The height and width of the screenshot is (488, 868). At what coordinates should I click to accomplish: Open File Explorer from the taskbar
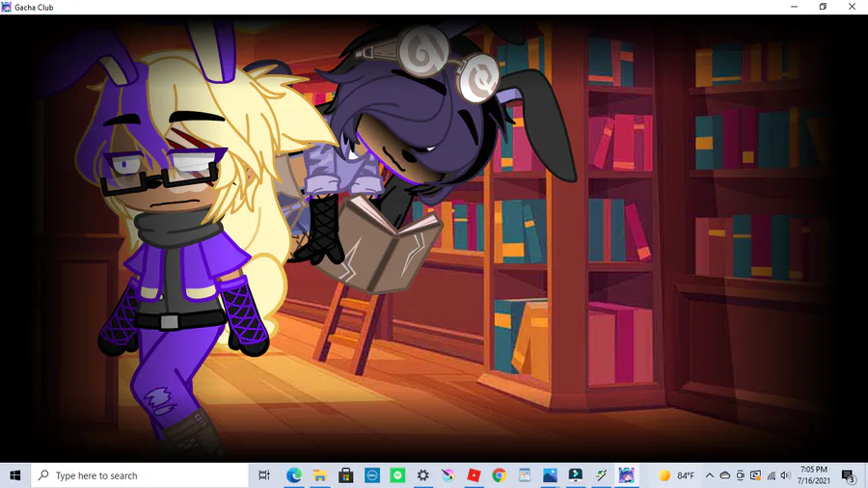(x=320, y=475)
